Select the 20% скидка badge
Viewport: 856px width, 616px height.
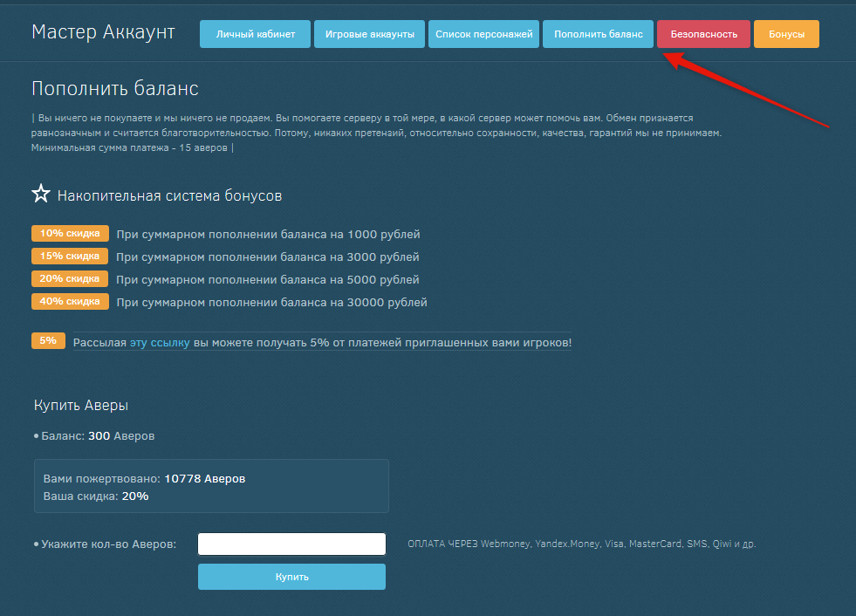(x=70, y=279)
